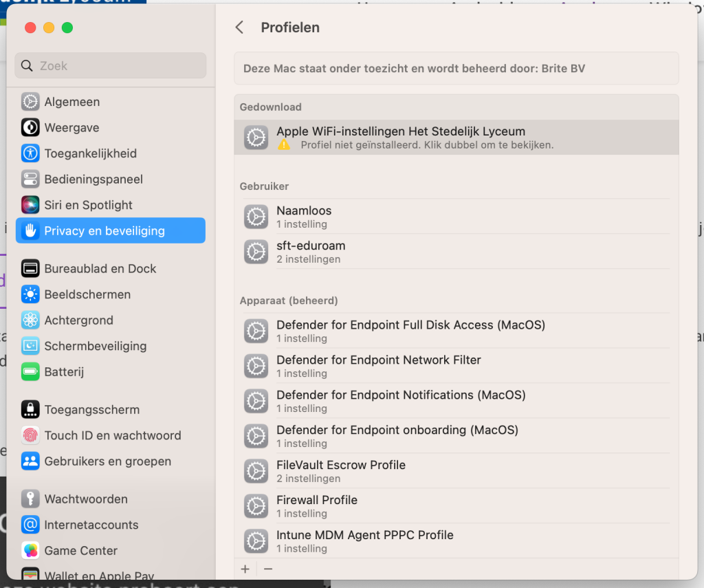Select the sft-eduroam profile
Image resolution: width=704 pixels, height=588 pixels.
(311, 251)
